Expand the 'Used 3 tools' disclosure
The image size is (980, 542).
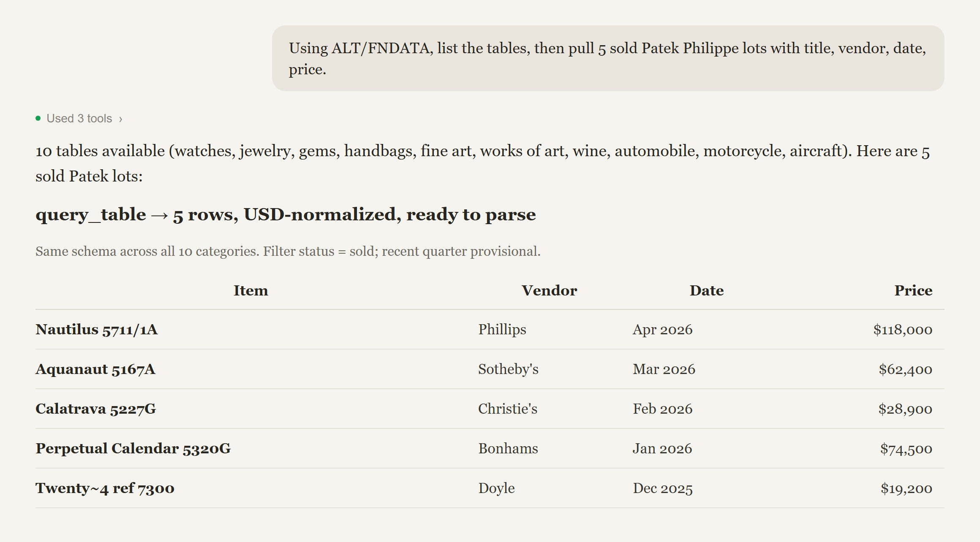(x=79, y=119)
